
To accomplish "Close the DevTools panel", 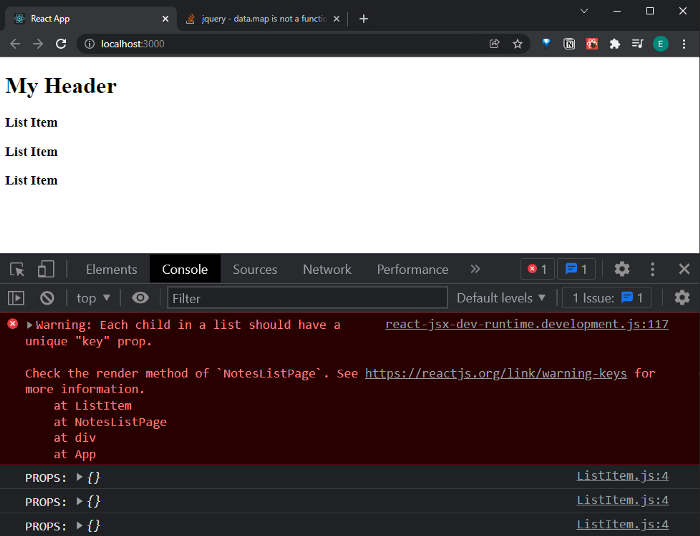I will click(684, 269).
